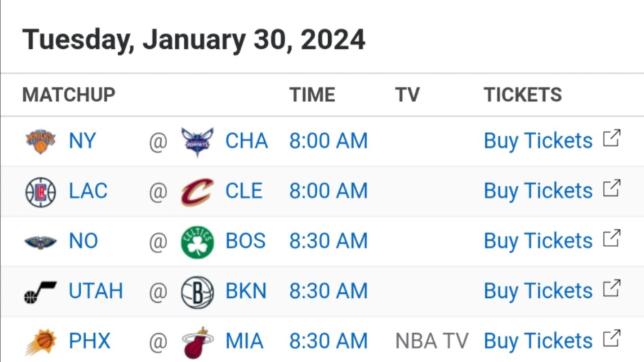
Task: Open the UTAH team link
Action: [96, 291]
